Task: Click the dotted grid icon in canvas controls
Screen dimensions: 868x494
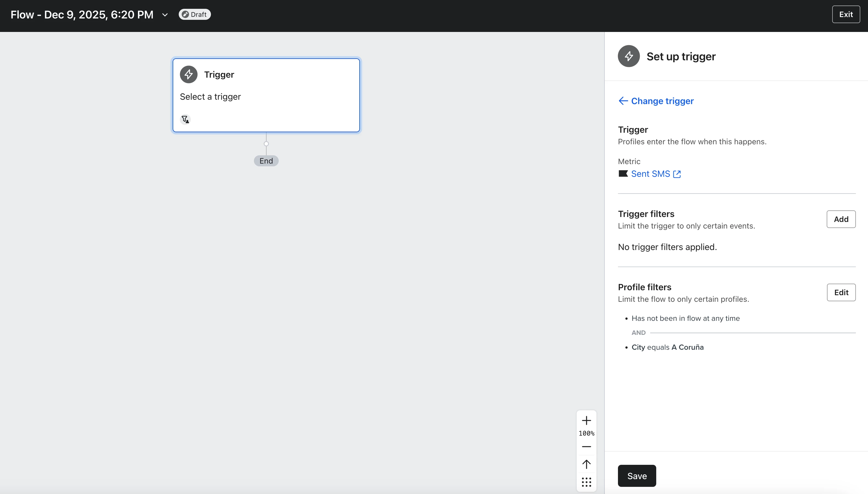Action: [x=586, y=482]
